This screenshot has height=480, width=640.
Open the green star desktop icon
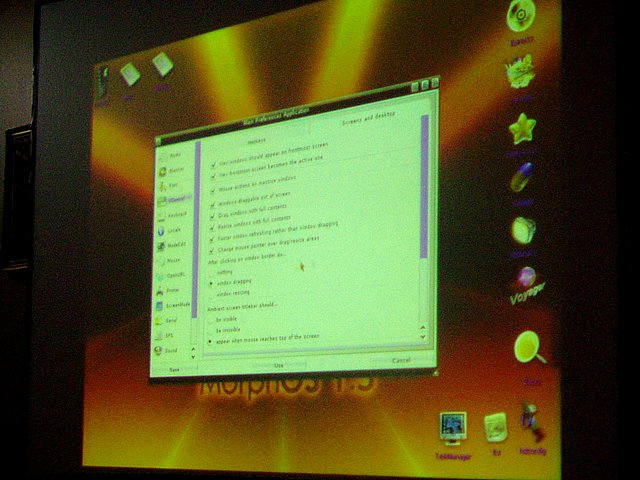pyautogui.click(x=522, y=129)
